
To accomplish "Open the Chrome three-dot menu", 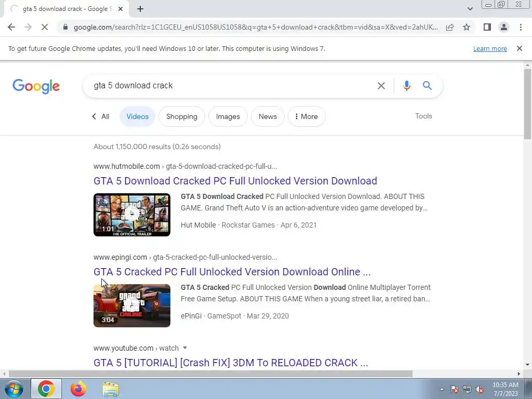I will (x=521, y=27).
